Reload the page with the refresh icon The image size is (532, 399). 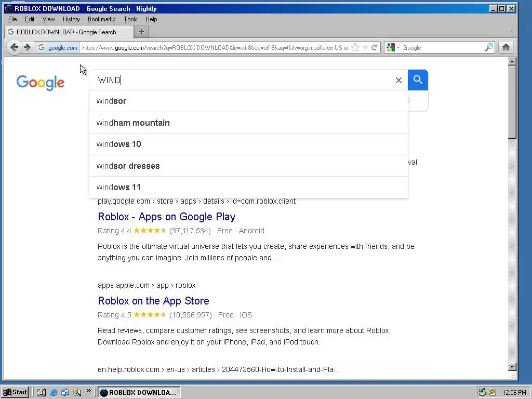point(374,47)
